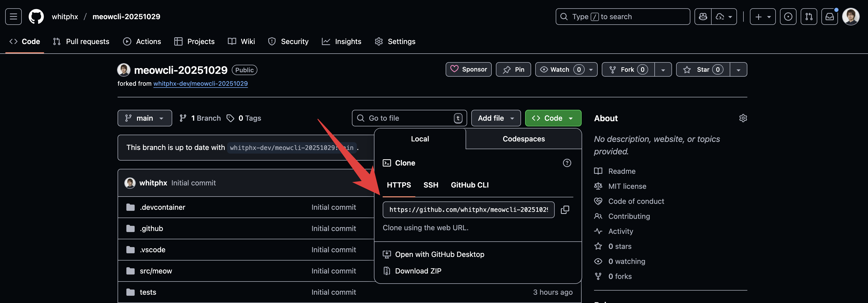Focus the Type / to search field
This screenshot has width=868, height=303.
pyautogui.click(x=623, y=17)
